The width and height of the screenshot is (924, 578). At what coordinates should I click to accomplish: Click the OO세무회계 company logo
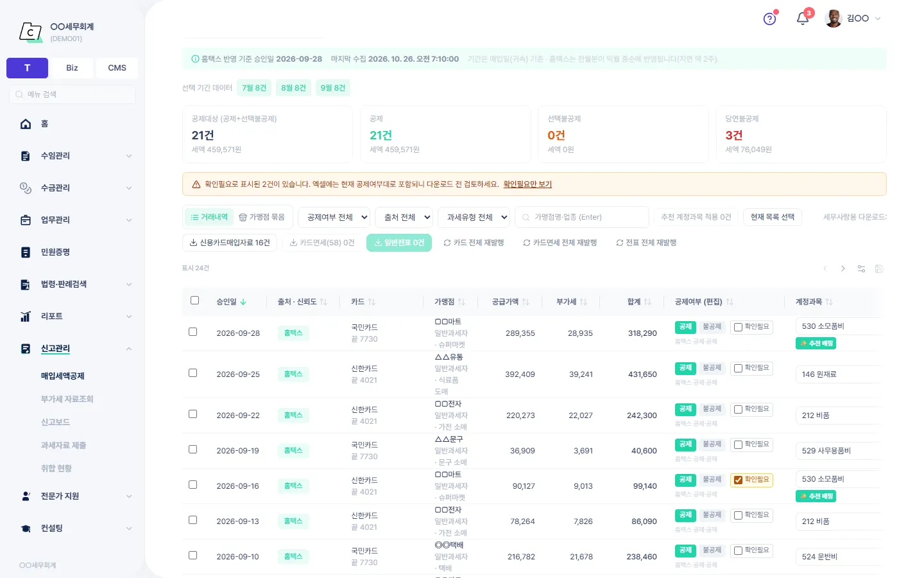30,31
